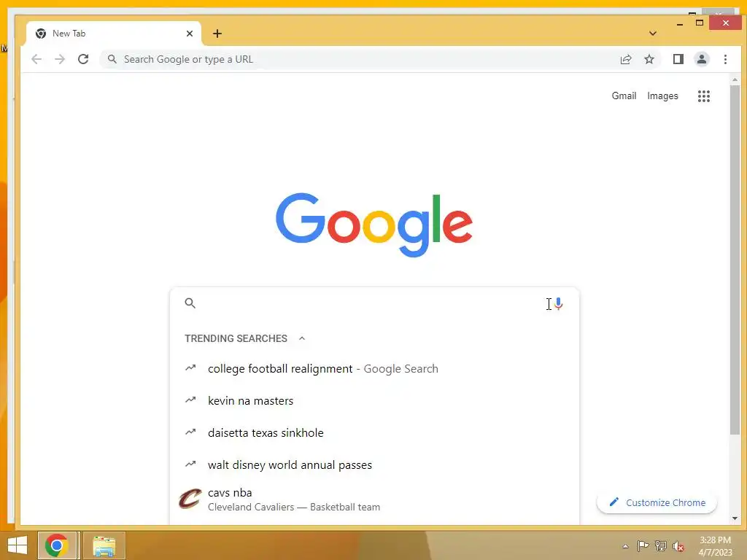The image size is (747, 560).
Task: Open network tray icon
Action: (x=660, y=545)
